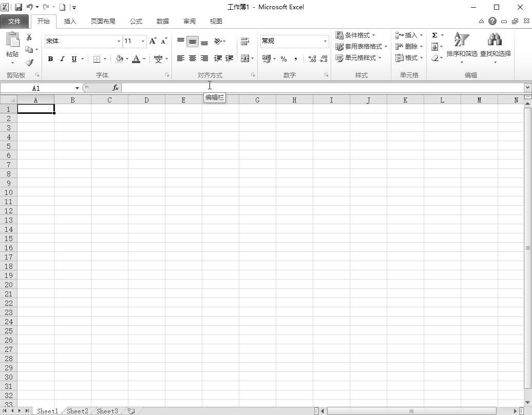
Task: Click inside the formula bar input
Action: [x=322, y=88]
